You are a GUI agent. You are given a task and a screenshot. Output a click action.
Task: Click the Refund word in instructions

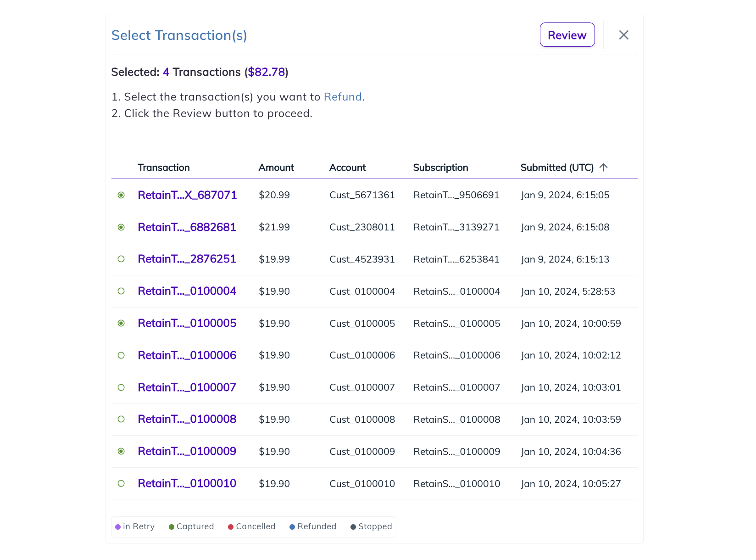(x=343, y=97)
